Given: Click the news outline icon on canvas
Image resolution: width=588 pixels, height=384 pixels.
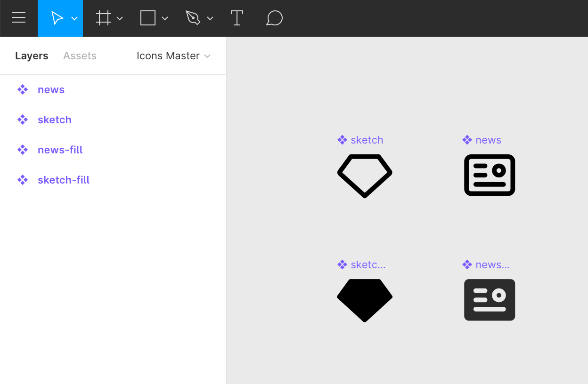Looking at the screenshot, I should [x=490, y=175].
